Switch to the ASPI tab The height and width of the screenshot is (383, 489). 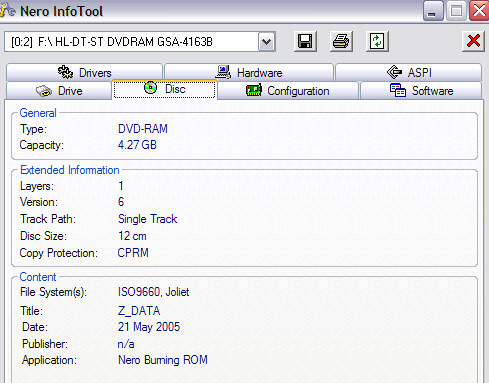coord(409,72)
